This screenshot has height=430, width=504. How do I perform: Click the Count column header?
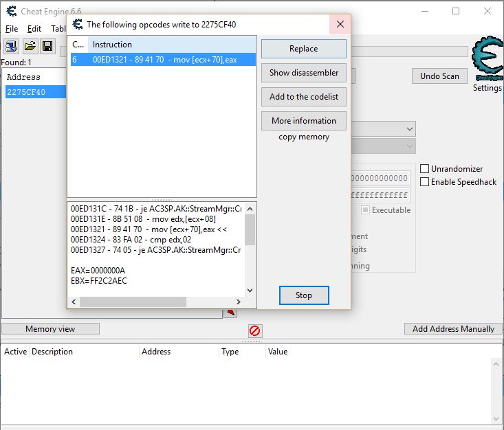point(78,45)
